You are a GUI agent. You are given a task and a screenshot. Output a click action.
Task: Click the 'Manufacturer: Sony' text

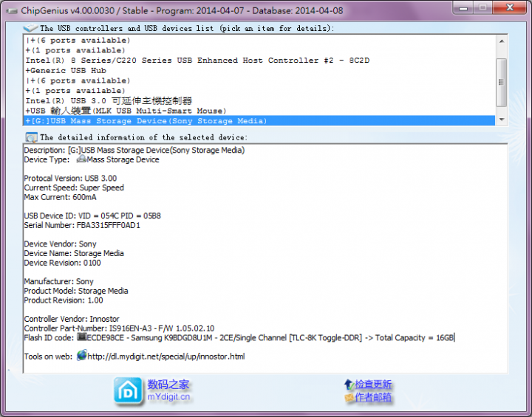58,282
